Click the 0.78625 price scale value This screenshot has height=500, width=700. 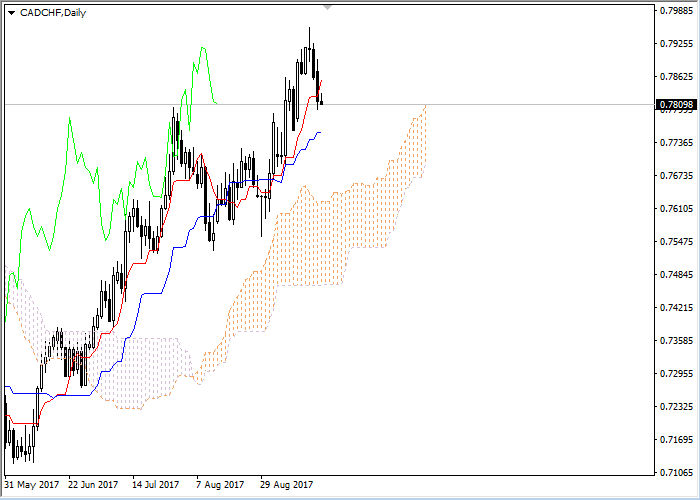(x=677, y=76)
